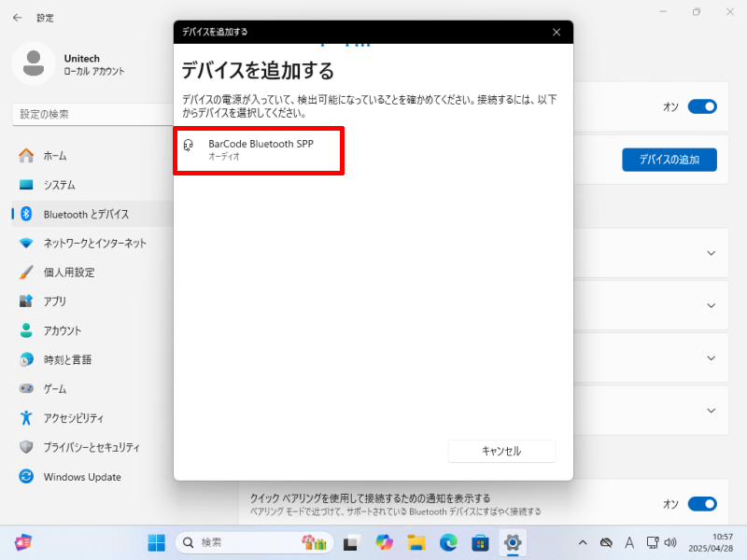Click the アカウント person icon
This screenshot has height=560, width=747.
point(26,330)
